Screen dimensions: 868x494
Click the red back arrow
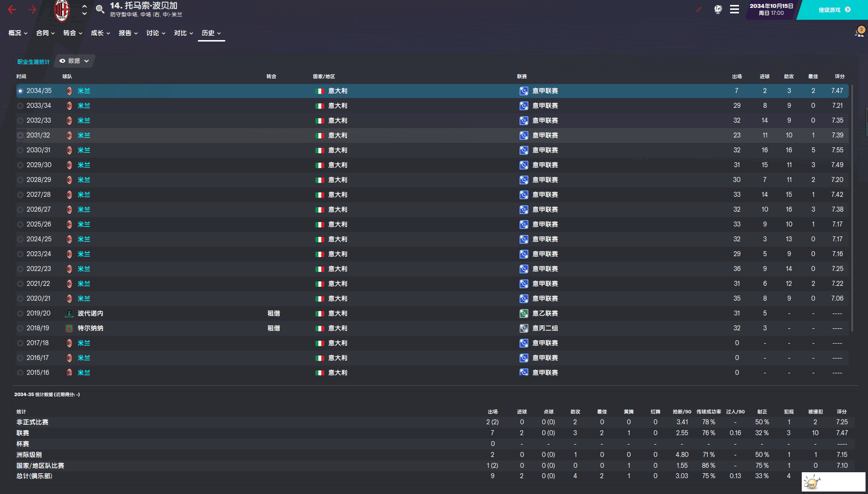pos(12,9)
